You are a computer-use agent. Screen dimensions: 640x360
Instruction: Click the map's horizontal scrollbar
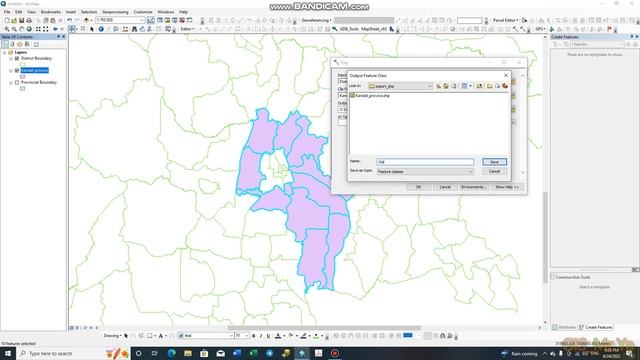pos(324,328)
